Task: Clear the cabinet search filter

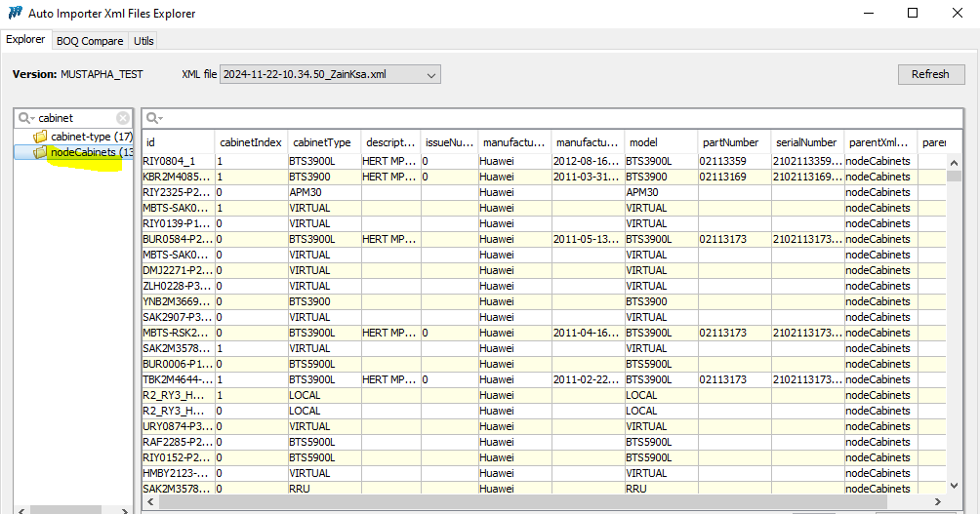Action: (123, 118)
